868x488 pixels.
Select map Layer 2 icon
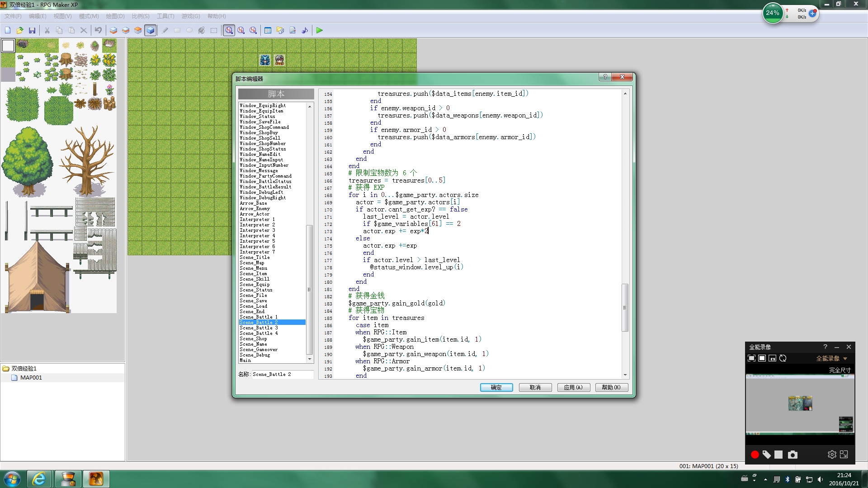coord(126,30)
